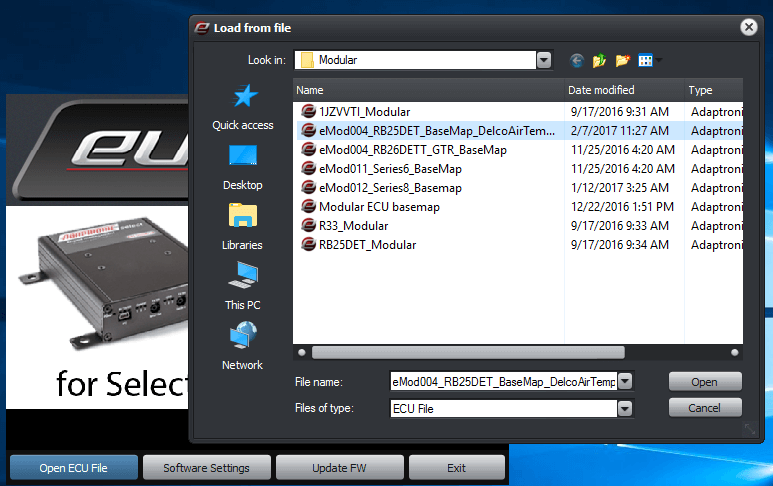Click the Open ECU File button
773x486 pixels.
(73, 468)
